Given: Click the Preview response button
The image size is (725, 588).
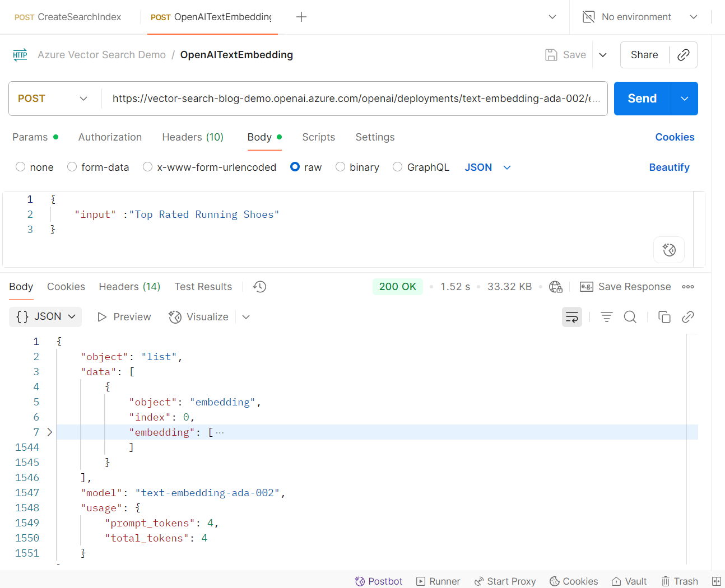Looking at the screenshot, I should click(x=124, y=317).
